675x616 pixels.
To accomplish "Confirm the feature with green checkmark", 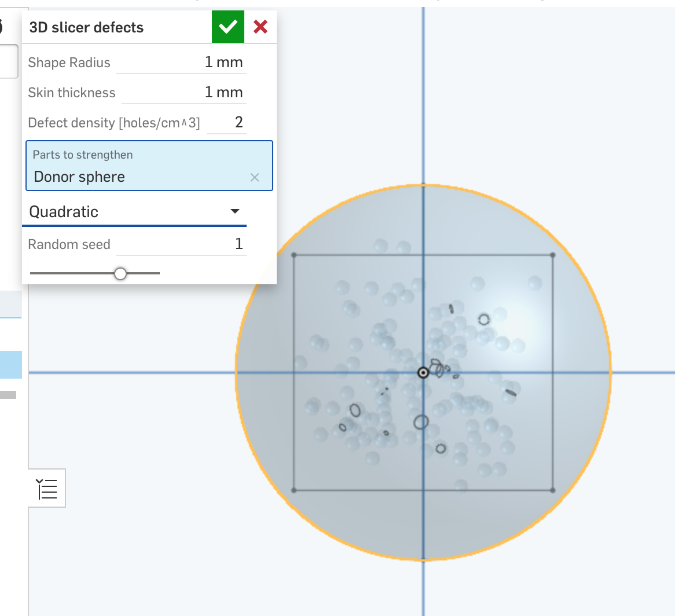I will click(x=228, y=27).
